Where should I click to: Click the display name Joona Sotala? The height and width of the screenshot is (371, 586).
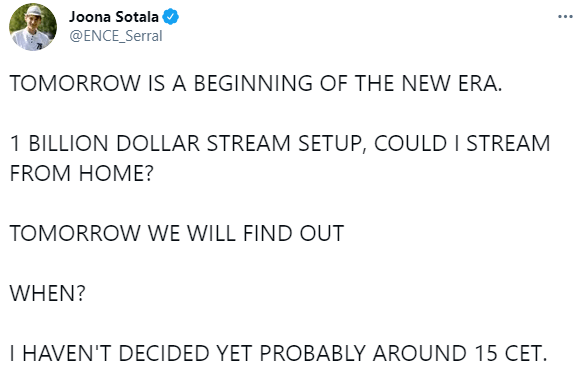pos(114,17)
